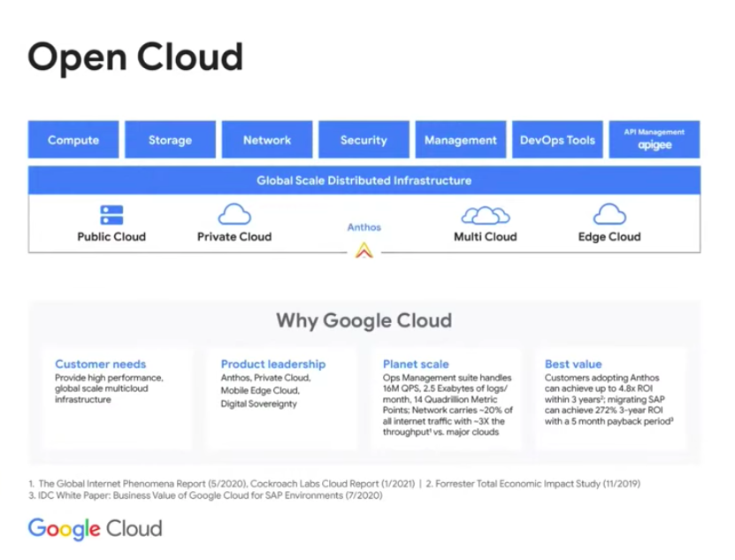Screen dimensions: 735x560
Task: Click the Forrester Total Economic Impact footnote
Action: pyautogui.click(x=533, y=484)
